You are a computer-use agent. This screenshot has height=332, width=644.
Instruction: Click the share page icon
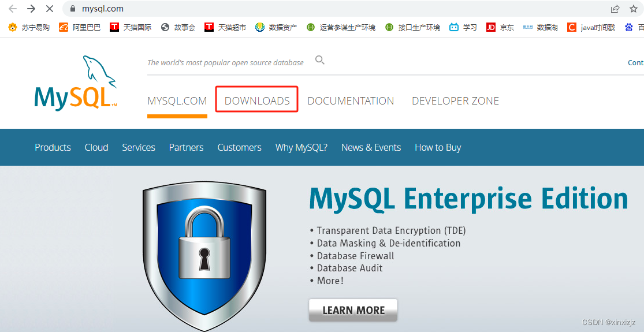615,9
